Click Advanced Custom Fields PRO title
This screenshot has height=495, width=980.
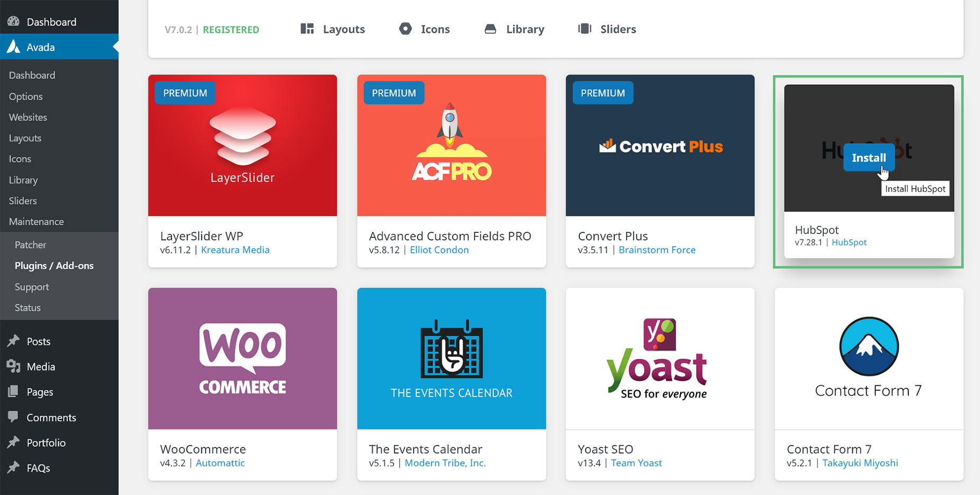click(x=450, y=236)
